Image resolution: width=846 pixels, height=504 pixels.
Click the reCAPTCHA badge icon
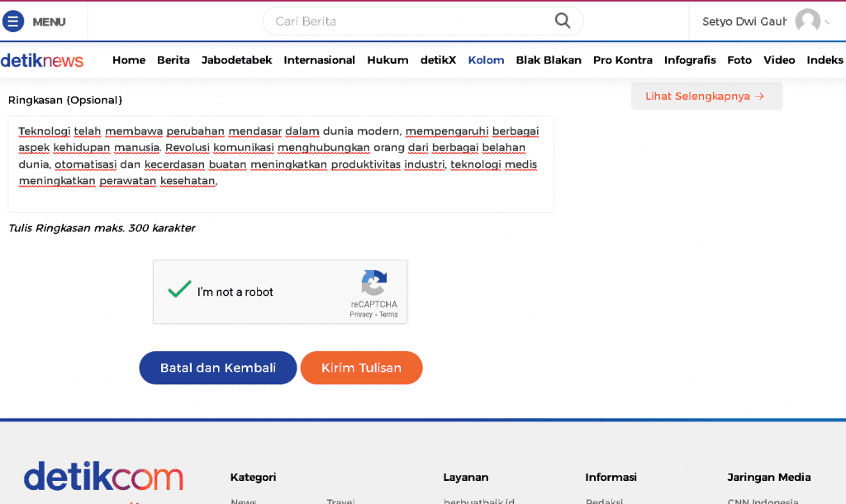[373, 283]
